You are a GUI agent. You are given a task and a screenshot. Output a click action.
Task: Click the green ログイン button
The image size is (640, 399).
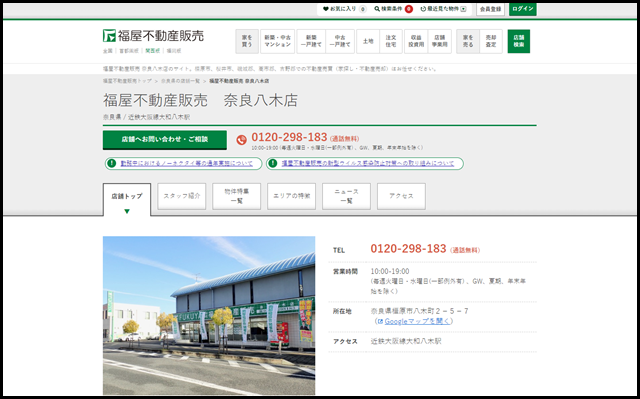click(x=523, y=9)
